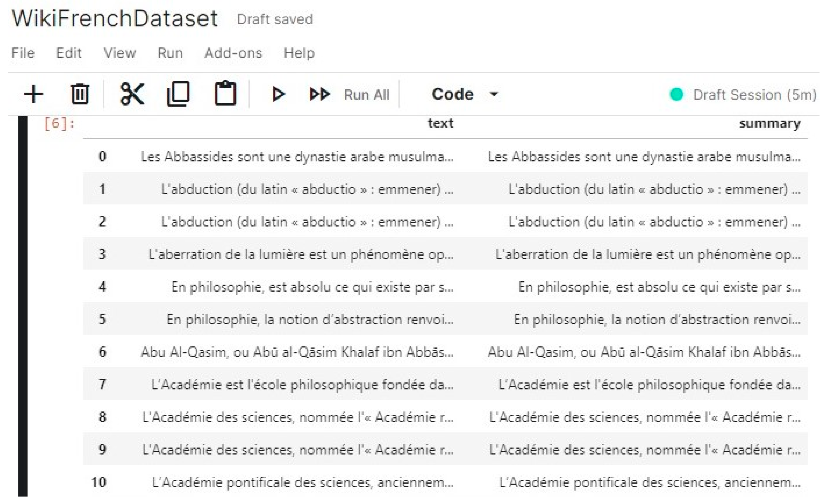Click the WikiFrenchDataset notebook title

point(114,18)
